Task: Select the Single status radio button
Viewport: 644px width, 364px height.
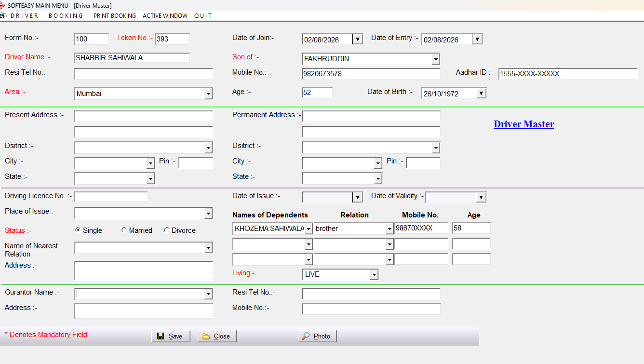Action: point(78,230)
